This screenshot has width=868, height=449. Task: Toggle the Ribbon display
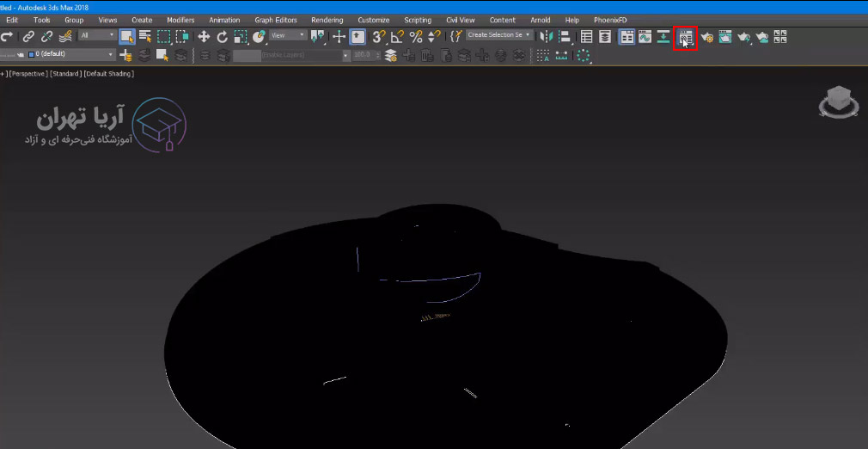(x=627, y=37)
